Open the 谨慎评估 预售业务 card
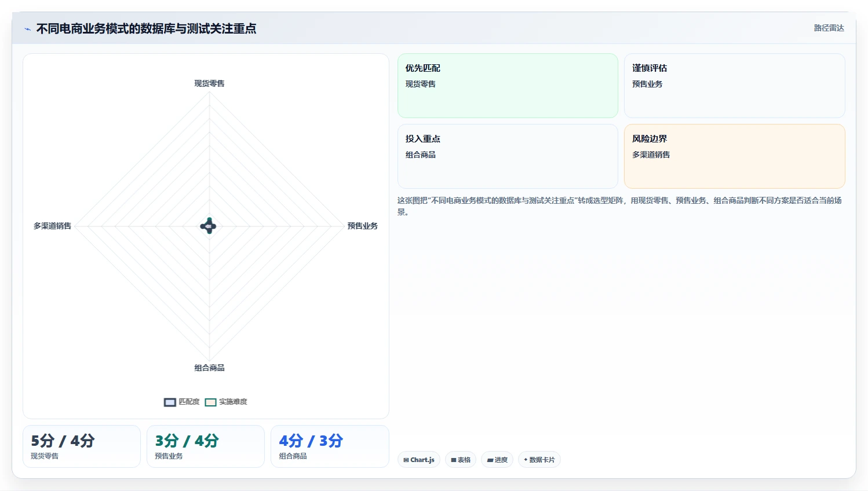 coord(735,86)
